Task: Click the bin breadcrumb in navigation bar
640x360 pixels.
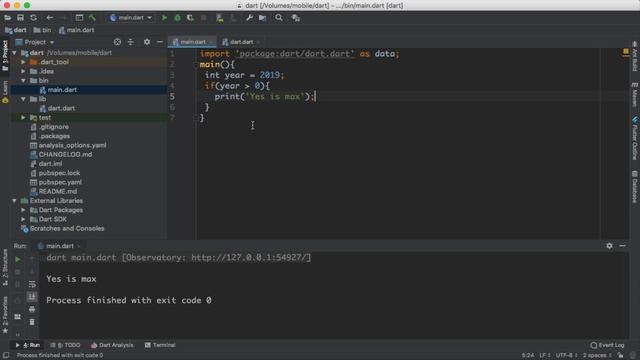Action: tap(42, 30)
